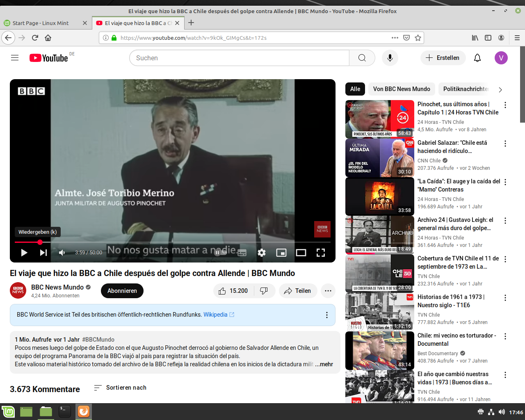The height and width of the screenshot is (420, 525).
Task: Toggle Firefox sidebar icon
Action: [488, 38]
